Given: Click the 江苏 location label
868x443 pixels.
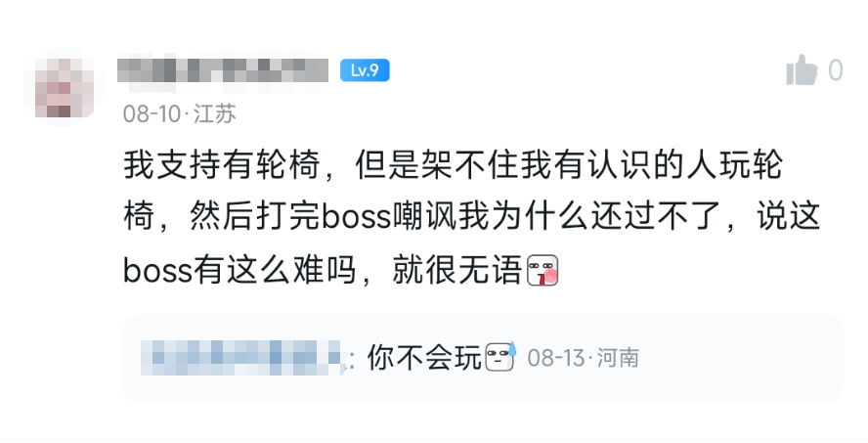Looking at the screenshot, I should (215, 114).
